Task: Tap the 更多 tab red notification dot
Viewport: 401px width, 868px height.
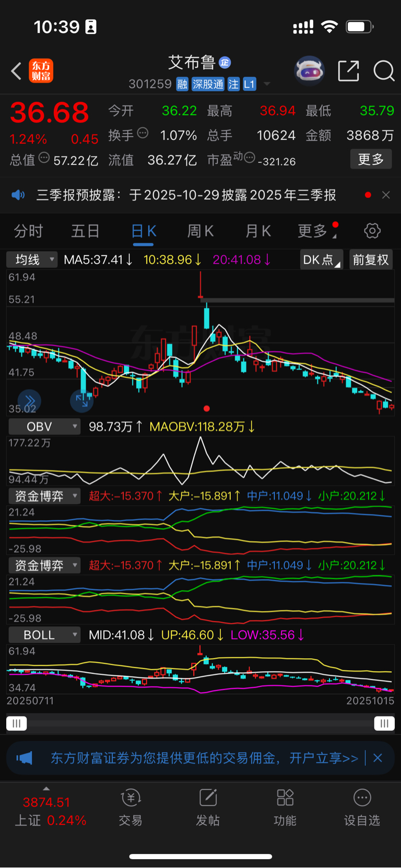Action: [x=335, y=225]
